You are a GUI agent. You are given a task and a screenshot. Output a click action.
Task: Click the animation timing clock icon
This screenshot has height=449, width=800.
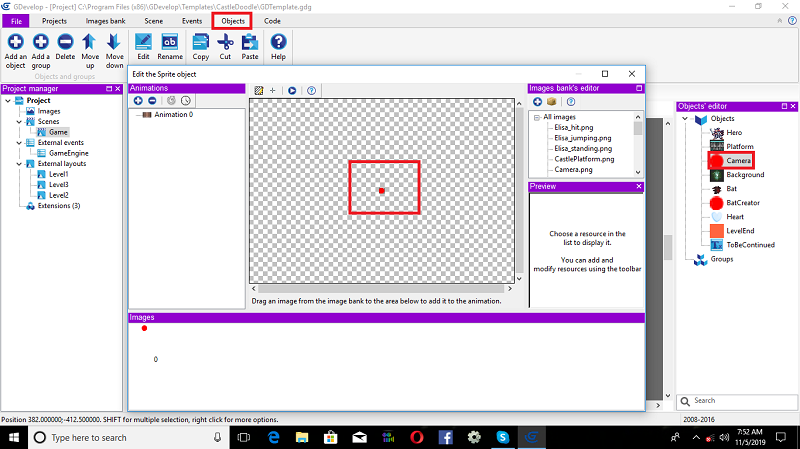click(x=186, y=101)
